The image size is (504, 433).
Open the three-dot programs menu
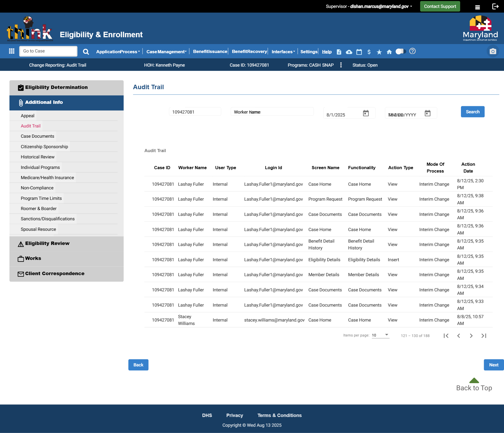[x=341, y=65]
